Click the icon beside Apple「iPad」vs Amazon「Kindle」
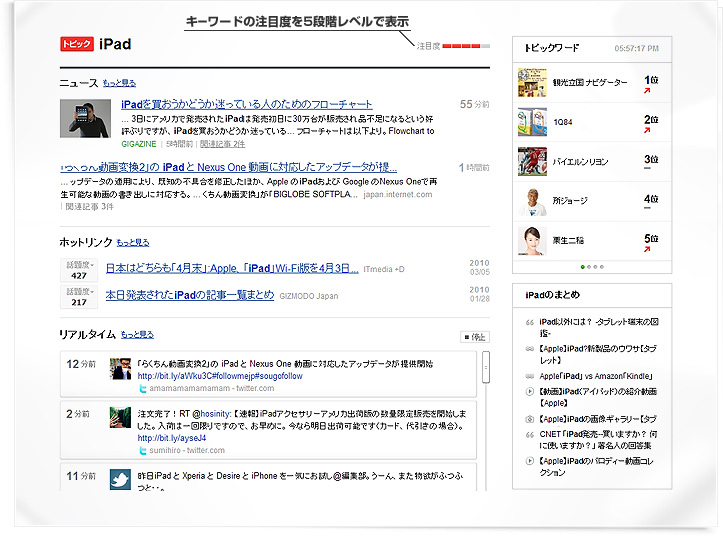 530,377
